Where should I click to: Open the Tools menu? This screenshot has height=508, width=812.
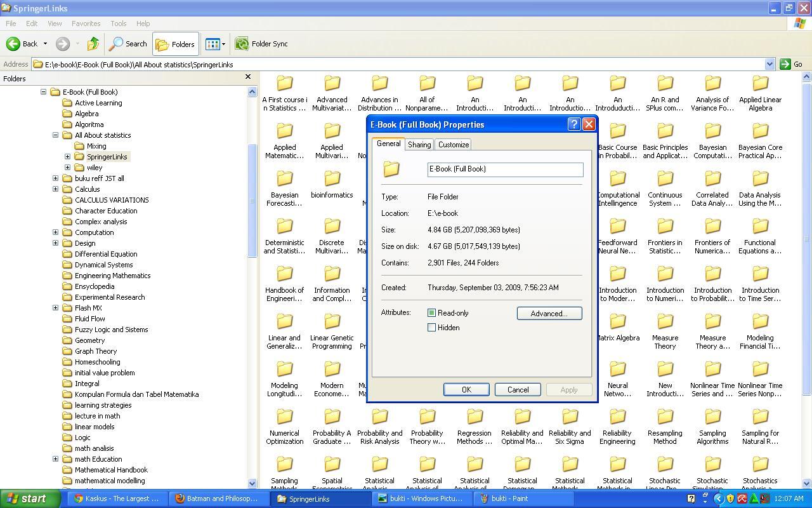119,23
